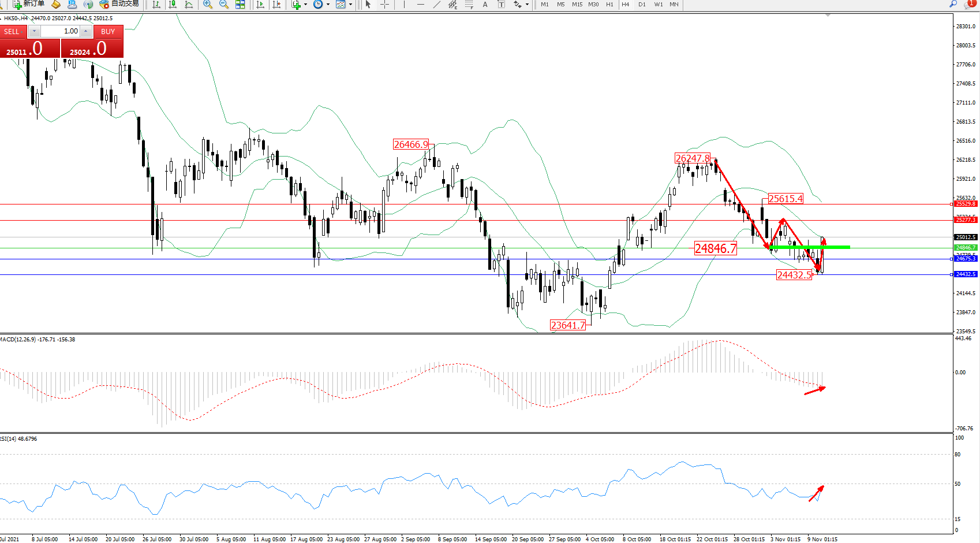980x543 pixels.
Task: Tile chart windows with grid icon
Action: point(240,5)
